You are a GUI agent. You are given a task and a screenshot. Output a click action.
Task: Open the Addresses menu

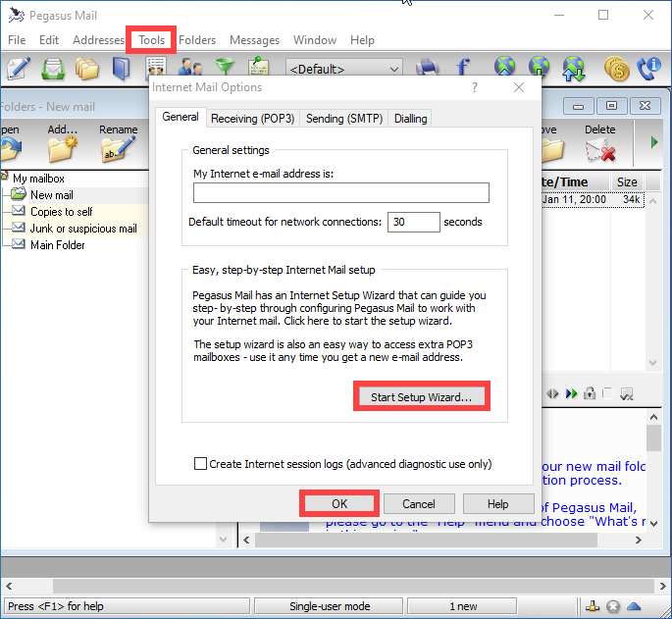(x=98, y=40)
